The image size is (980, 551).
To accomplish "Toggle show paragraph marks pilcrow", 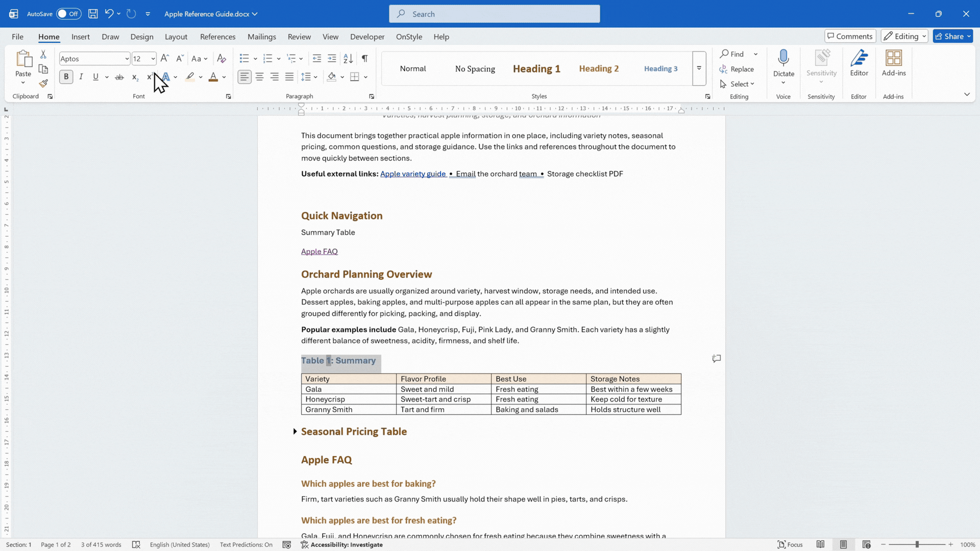I will click(x=364, y=59).
